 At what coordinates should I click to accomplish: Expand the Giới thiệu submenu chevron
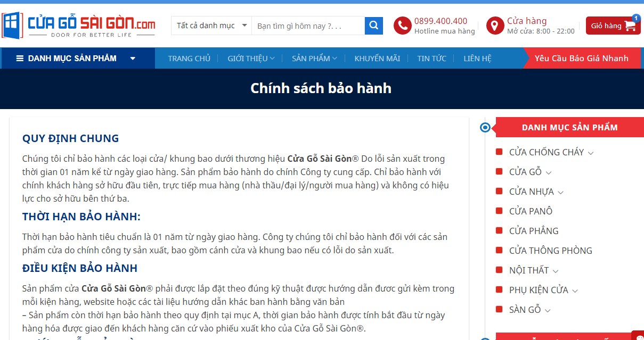[272, 59]
